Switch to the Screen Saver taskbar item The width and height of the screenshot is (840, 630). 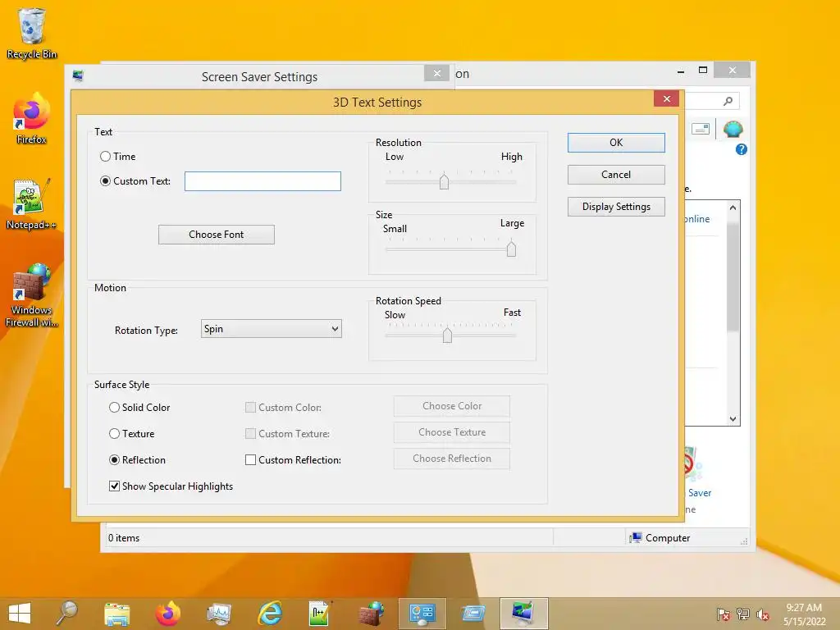tap(523, 614)
